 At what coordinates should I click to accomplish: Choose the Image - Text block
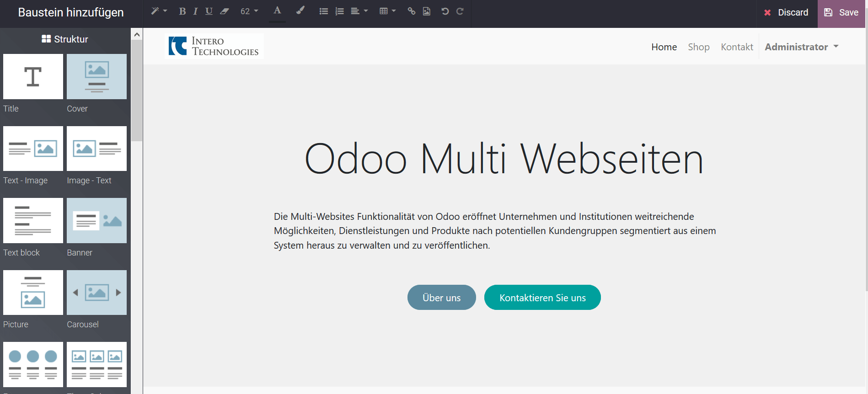pyautogui.click(x=96, y=149)
